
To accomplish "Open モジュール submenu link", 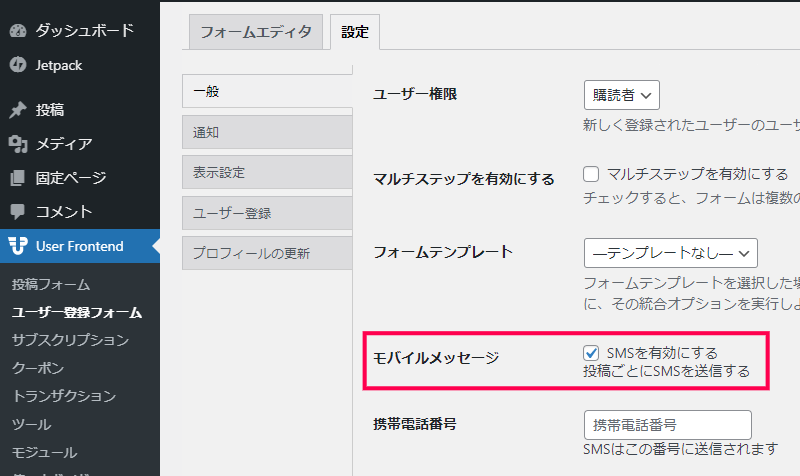I will click(45, 452).
